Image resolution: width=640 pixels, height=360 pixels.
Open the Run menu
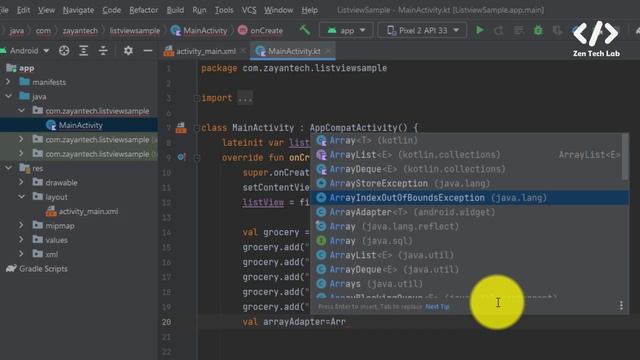pos(199,10)
